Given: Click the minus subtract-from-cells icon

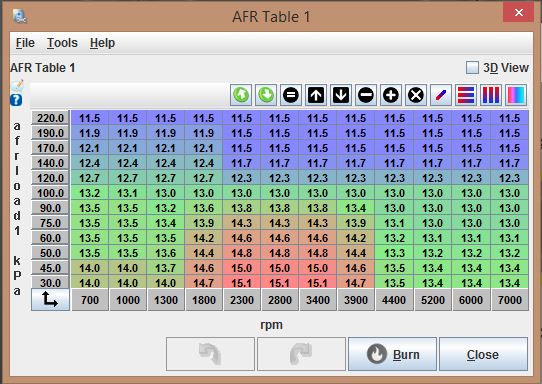Looking at the screenshot, I should click(366, 95).
